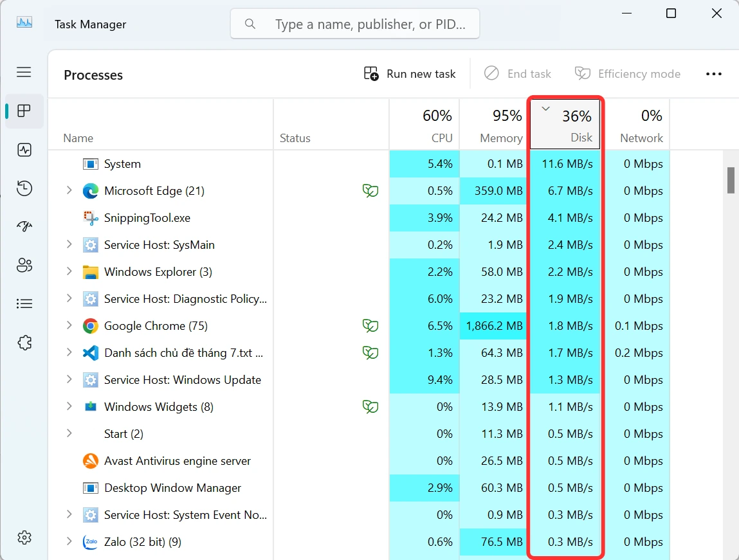The width and height of the screenshot is (739, 560).
Task: Click Zalo's 76.5 MB memory value
Action: tap(502, 541)
